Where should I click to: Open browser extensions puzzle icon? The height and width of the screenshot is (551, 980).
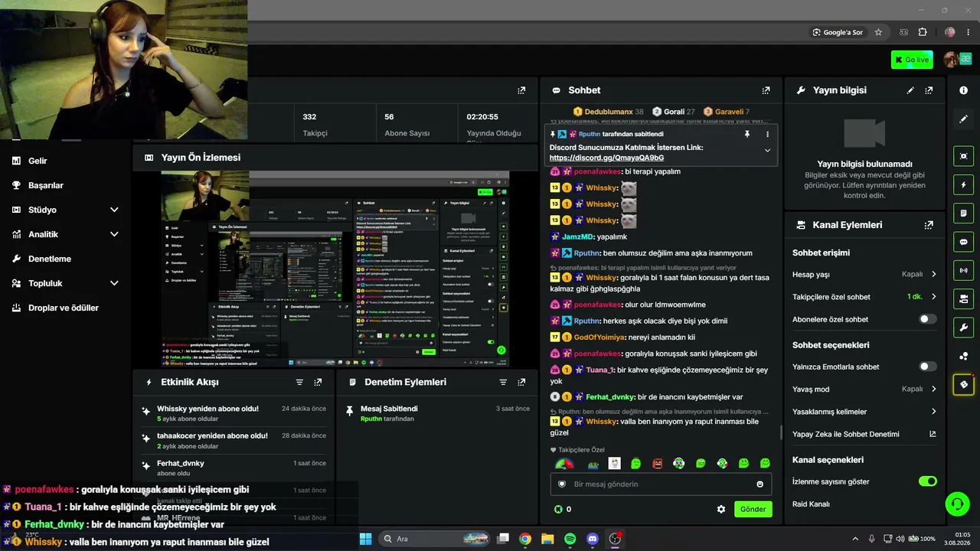(x=923, y=32)
